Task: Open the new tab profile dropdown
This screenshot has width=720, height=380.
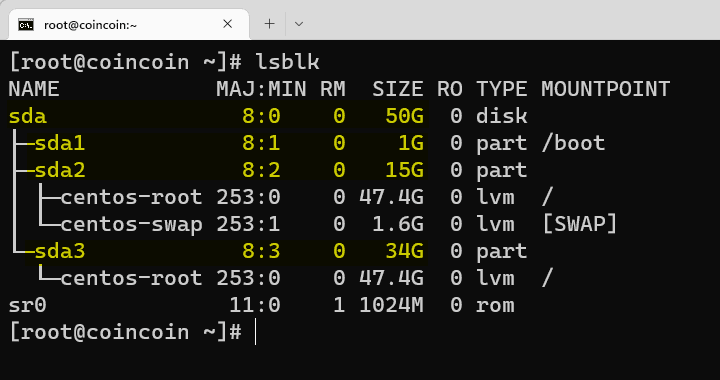Action: [299, 24]
